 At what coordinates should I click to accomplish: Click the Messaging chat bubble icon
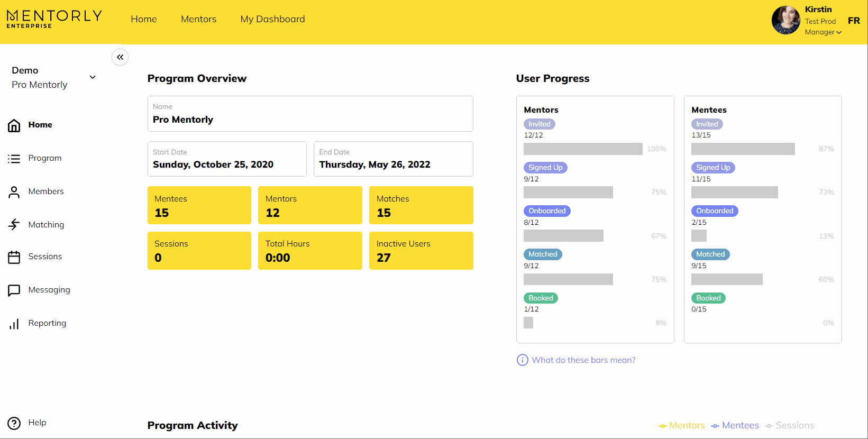coord(14,290)
